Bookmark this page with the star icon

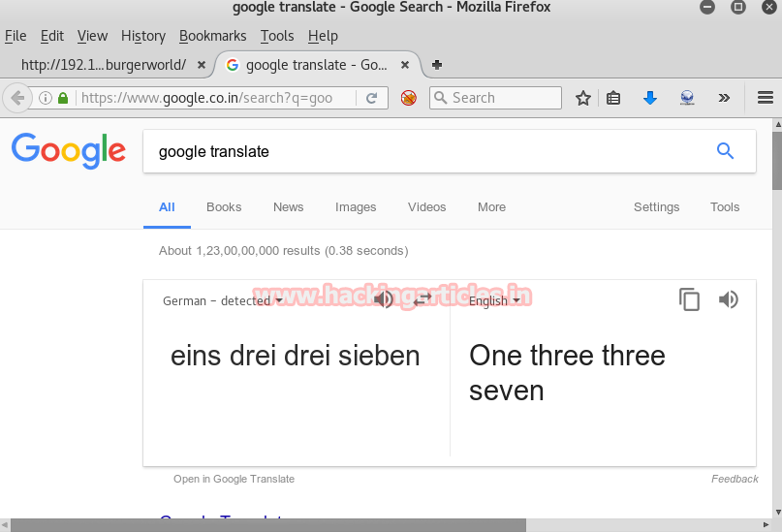coord(583,98)
